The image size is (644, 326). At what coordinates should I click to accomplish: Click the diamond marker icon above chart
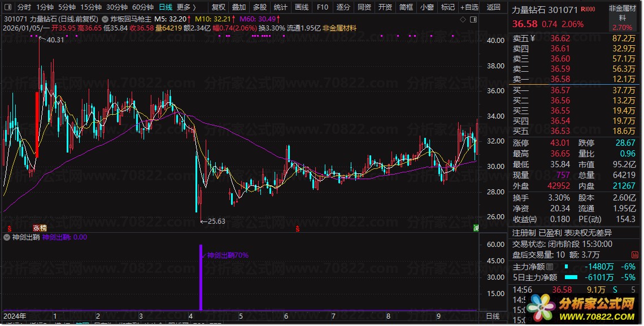tap(463, 19)
